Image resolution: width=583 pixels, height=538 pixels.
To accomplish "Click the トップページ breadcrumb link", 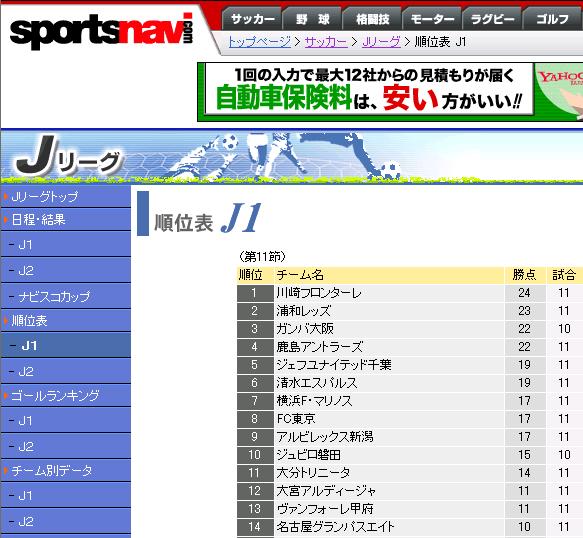I will (259, 42).
